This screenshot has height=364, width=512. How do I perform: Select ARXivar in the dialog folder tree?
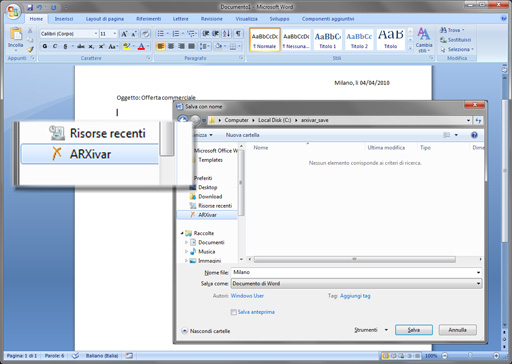pos(207,215)
